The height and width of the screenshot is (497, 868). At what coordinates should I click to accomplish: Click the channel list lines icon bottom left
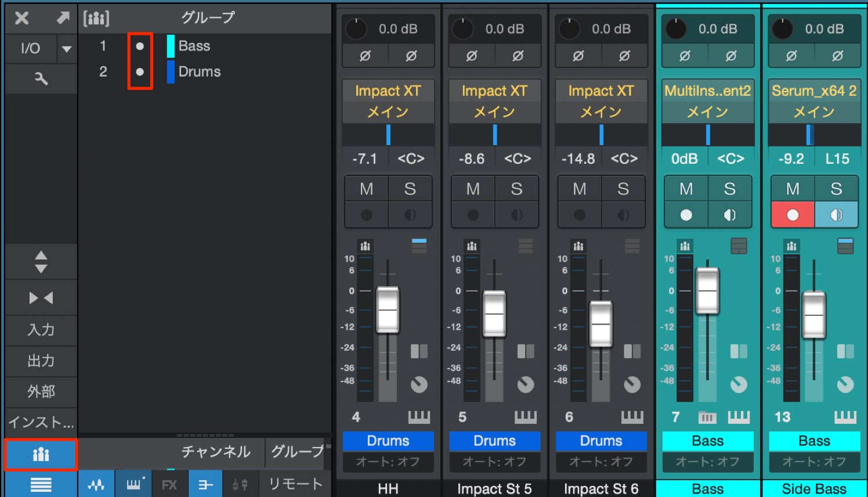[x=41, y=484]
